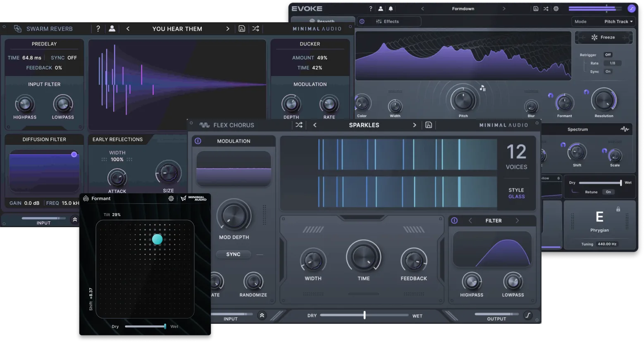Click the Flex Chorus output soft-clip icon
Screen dimensions: 644x342
pyautogui.click(x=528, y=315)
